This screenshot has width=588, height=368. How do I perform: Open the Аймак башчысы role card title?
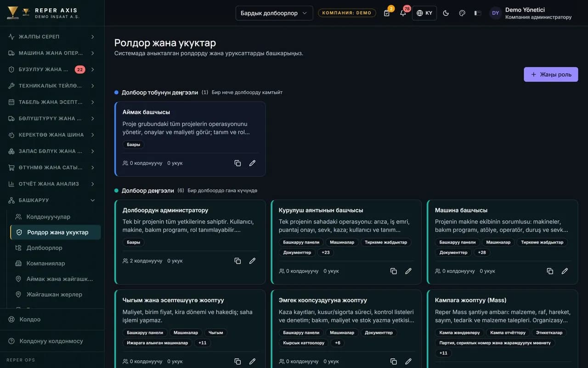pyautogui.click(x=146, y=112)
